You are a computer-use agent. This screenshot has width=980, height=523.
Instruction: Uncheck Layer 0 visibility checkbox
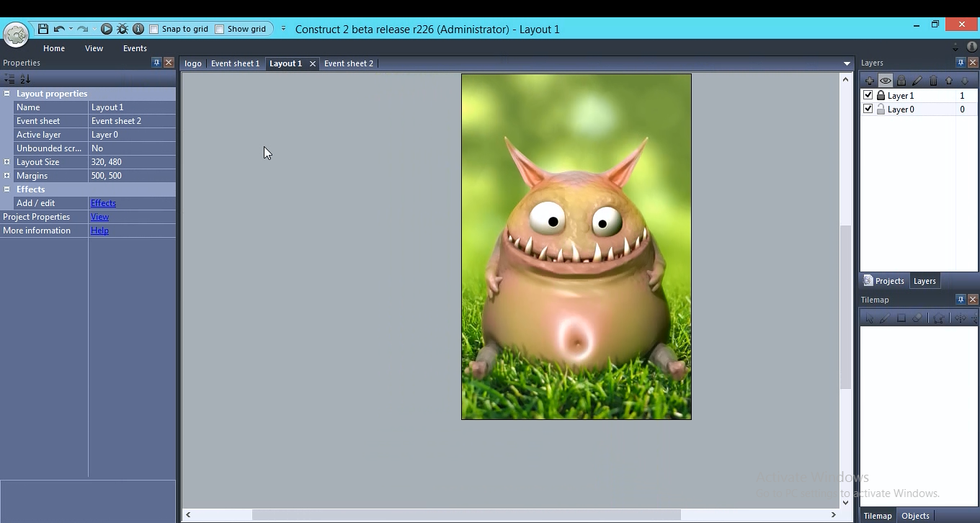(868, 109)
